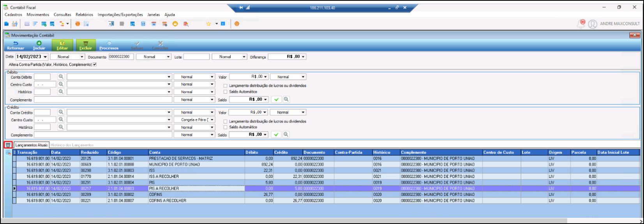Toggle Altera Contra-Partida checkbox
644x224 pixels.
(94, 64)
